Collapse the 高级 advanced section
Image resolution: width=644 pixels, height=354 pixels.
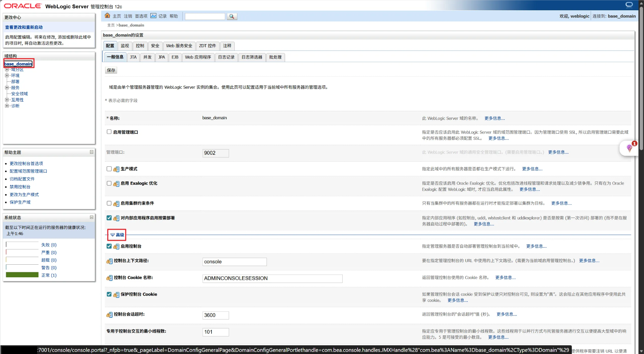pos(117,235)
